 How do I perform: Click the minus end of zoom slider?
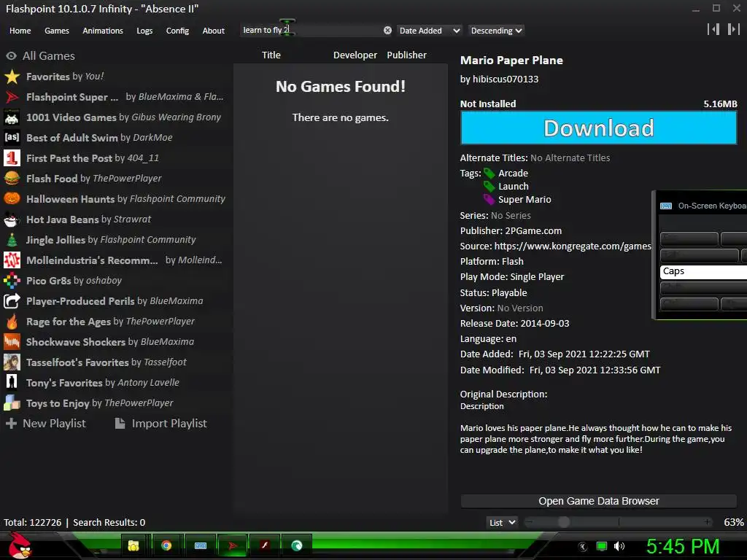[530, 522]
